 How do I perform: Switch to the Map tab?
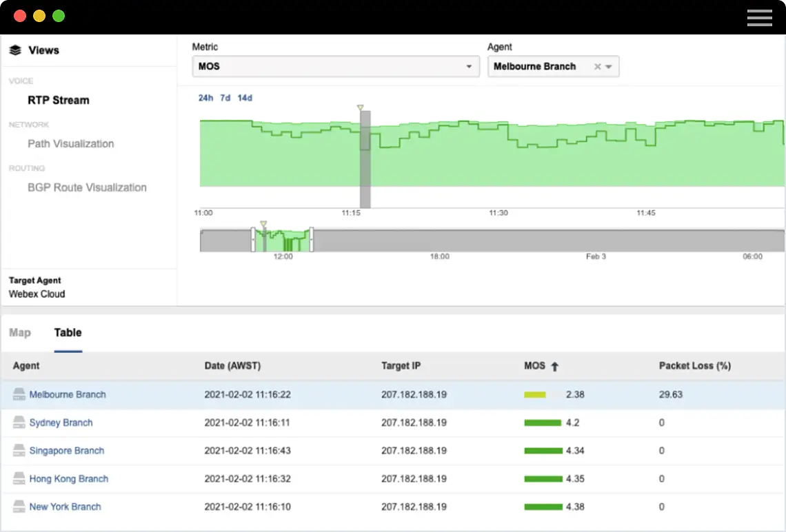point(20,333)
